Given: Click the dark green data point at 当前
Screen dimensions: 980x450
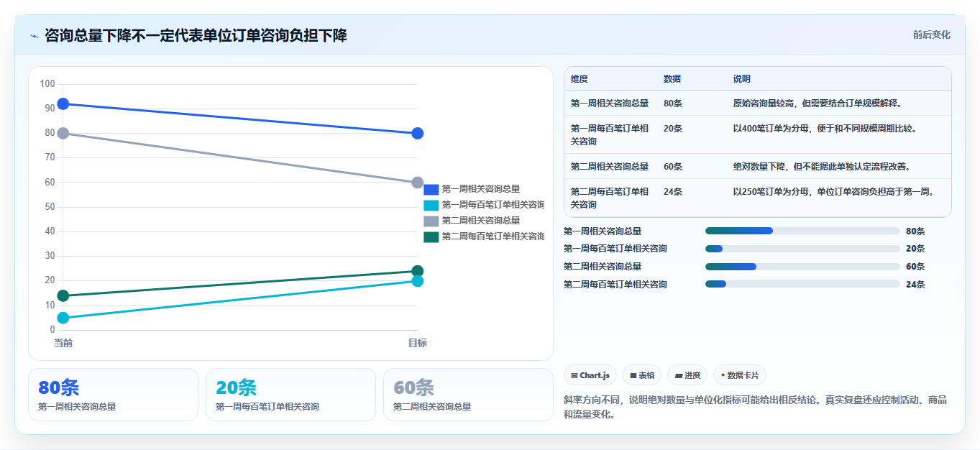Looking at the screenshot, I should point(63,295).
